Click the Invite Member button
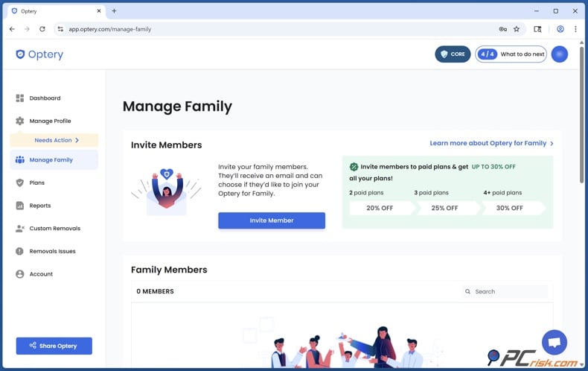This screenshot has height=371, width=588. tap(272, 221)
